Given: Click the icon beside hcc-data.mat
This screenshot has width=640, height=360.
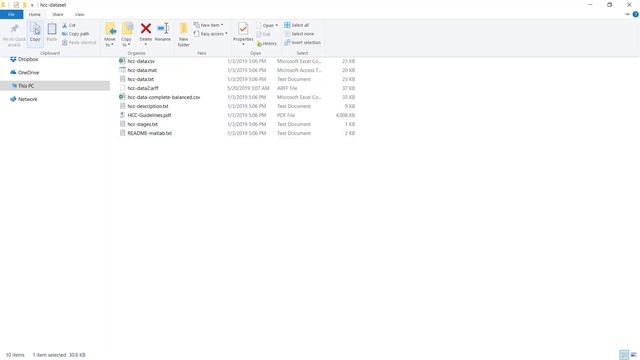Looking at the screenshot, I should 122,70.
